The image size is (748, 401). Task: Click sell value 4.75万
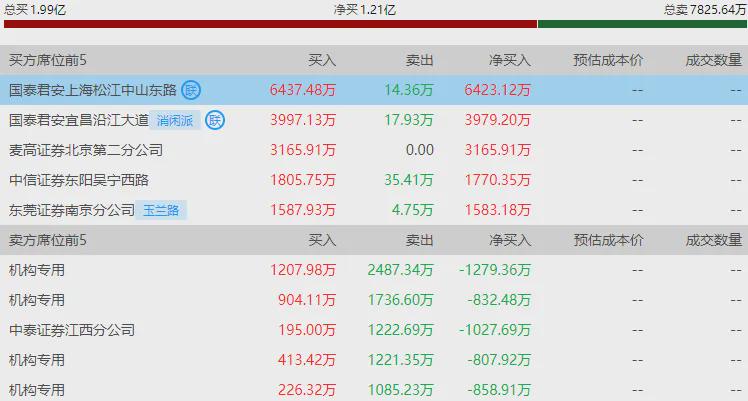point(413,210)
